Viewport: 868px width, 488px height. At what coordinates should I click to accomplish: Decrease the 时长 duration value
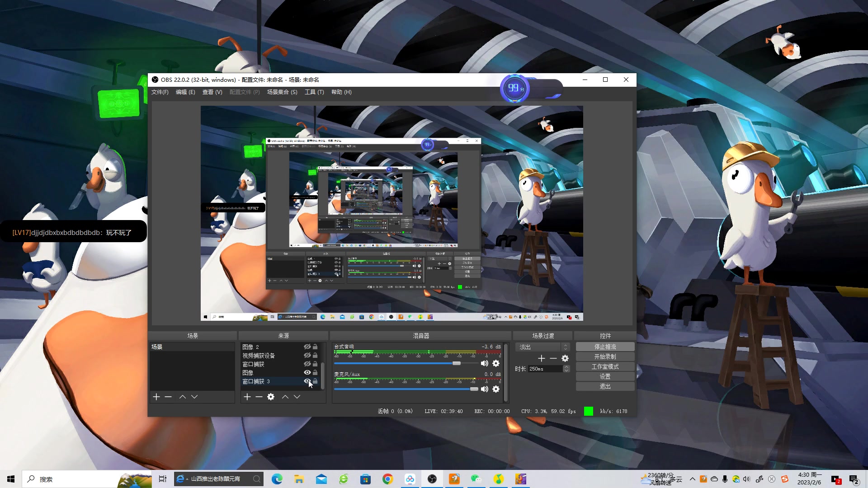click(566, 371)
